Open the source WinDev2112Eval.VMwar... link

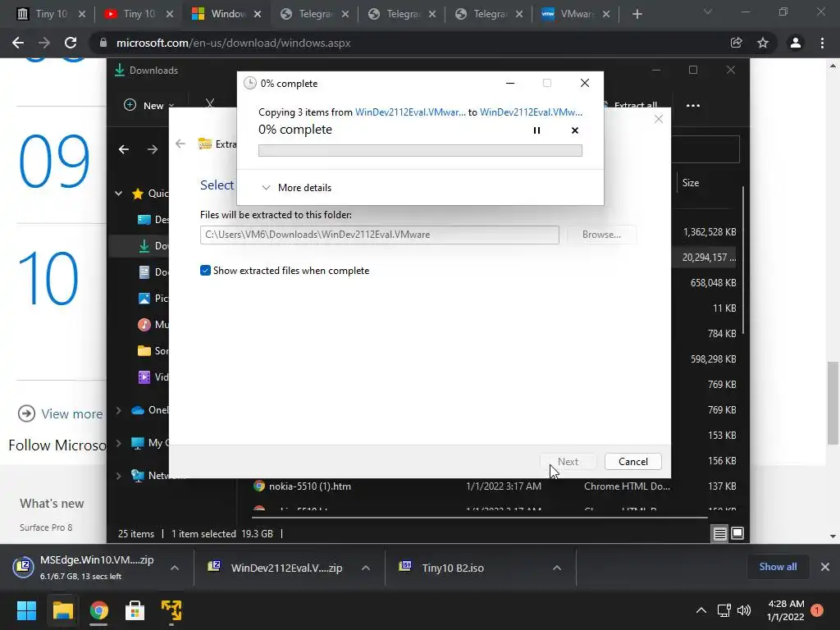click(x=410, y=112)
